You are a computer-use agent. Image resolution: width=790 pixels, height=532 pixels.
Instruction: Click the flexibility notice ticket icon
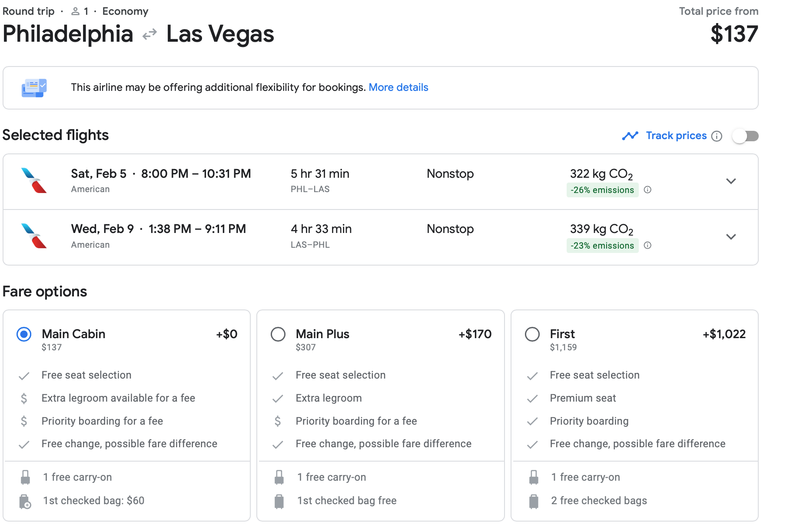click(x=34, y=88)
